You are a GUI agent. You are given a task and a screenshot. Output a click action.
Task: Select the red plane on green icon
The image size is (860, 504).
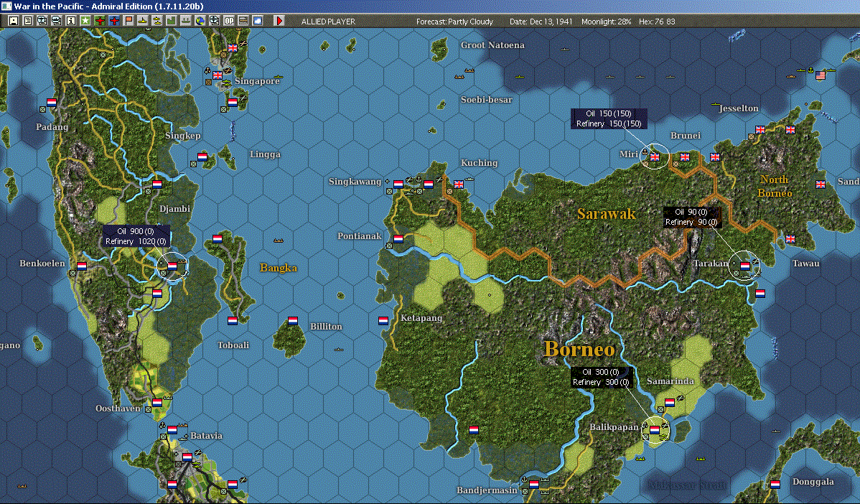tap(99, 21)
